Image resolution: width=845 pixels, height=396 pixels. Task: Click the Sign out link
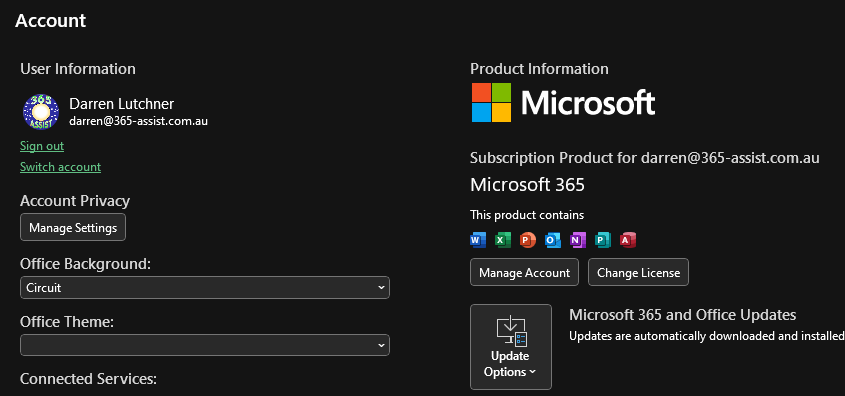42,146
